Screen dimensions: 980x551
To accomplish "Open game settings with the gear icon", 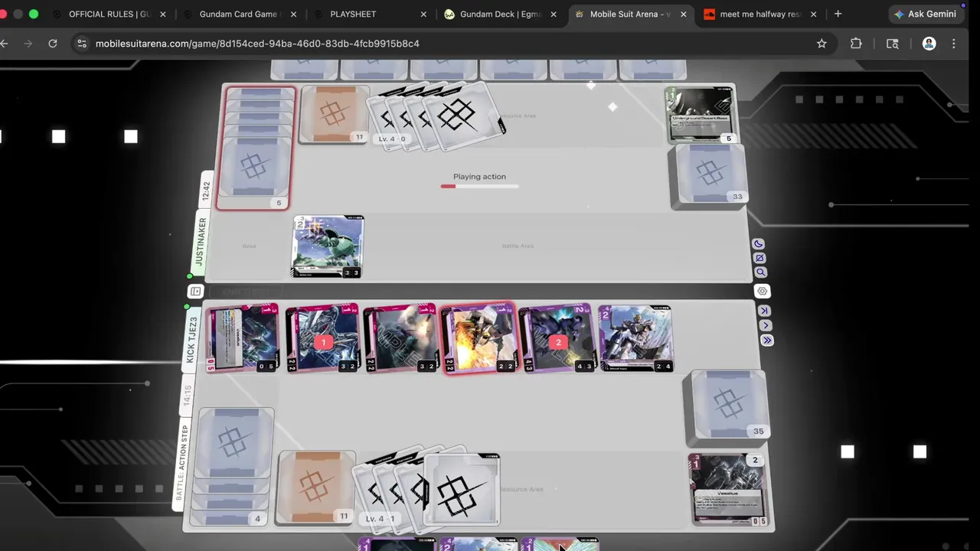I will pyautogui.click(x=762, y=291).
